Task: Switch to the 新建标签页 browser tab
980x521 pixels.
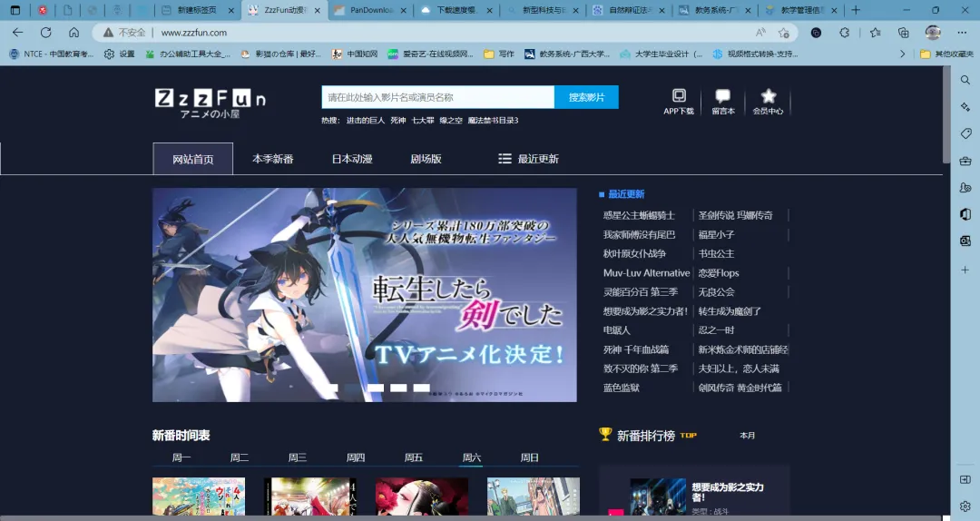Action: (197, 10)
